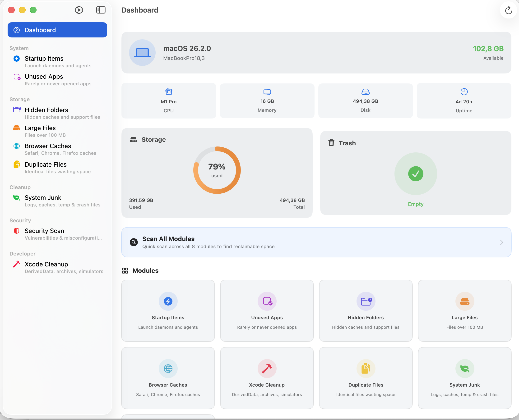Click the CPU chip icon
This screenshot has width=519, height=420.
169,92
